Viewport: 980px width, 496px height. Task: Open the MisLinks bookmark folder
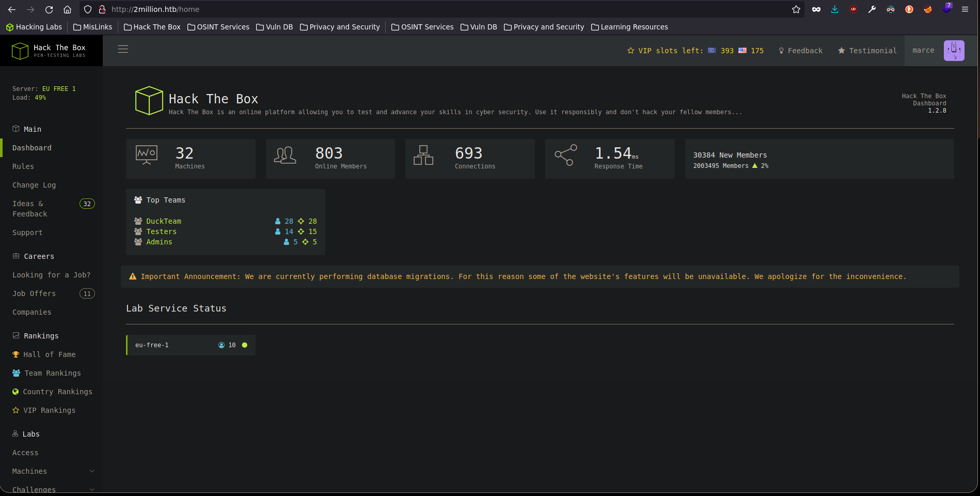pyautogui.click(x=92, y=27)
